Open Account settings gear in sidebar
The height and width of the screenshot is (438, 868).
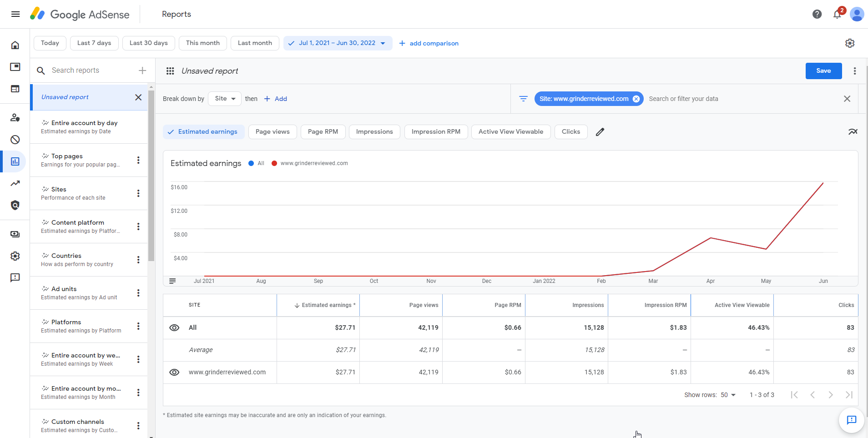[x=15, y=256]
